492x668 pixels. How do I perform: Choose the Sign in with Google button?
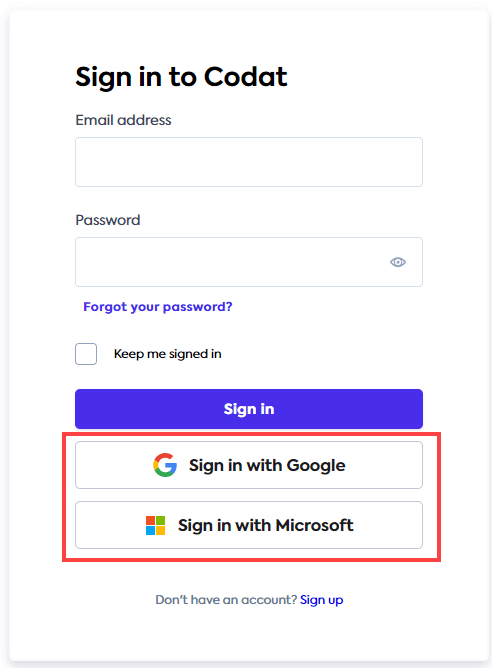[249, 465]
